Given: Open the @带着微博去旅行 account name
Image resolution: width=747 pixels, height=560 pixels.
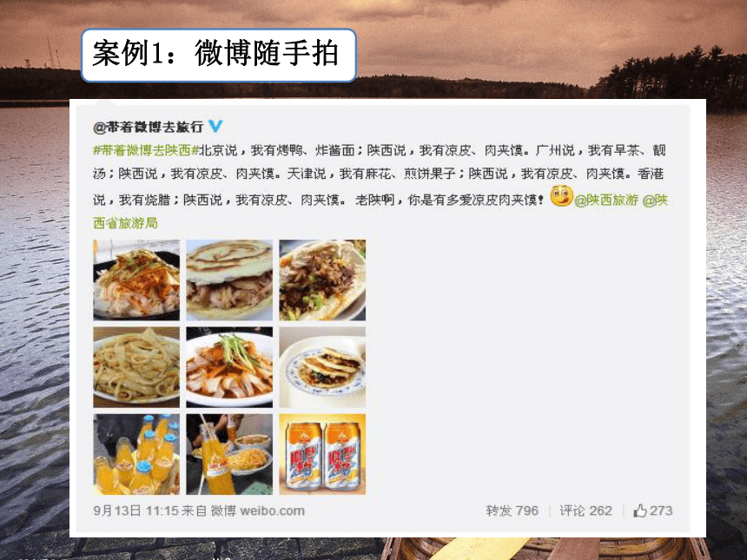Looking at the screenshot, I should click(x=149, y=127).
